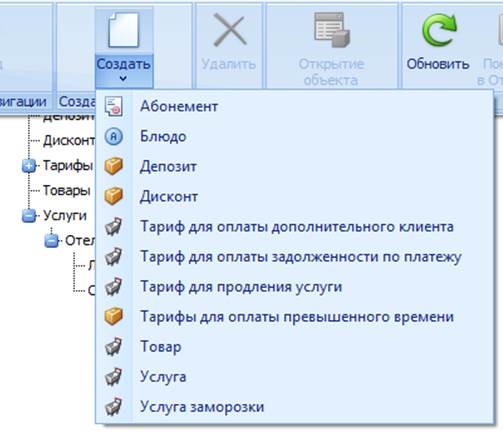Expand the Тарифы tree node

29,166
